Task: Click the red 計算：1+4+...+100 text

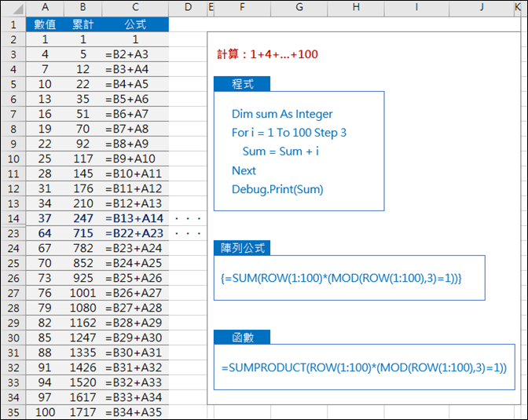Action: click(267, 54)
